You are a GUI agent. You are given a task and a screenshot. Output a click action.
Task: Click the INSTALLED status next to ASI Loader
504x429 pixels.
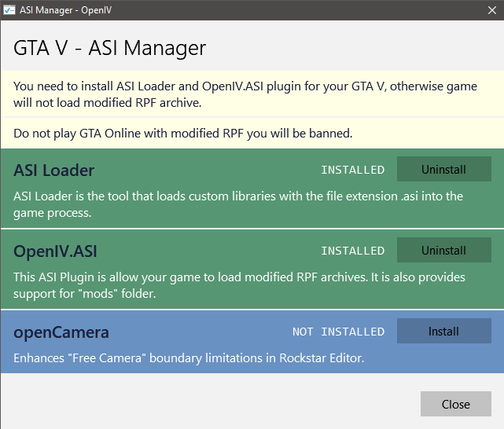coord(353,170)
